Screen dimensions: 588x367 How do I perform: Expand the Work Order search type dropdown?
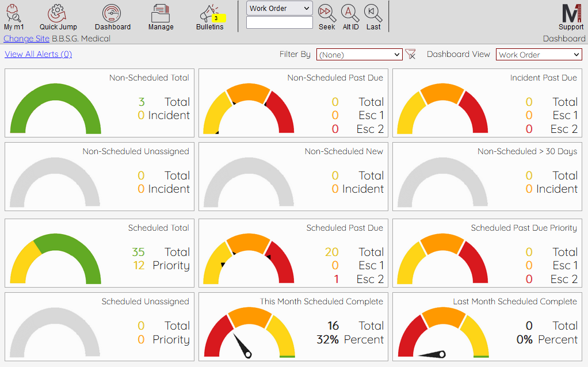tap(280, 8)
